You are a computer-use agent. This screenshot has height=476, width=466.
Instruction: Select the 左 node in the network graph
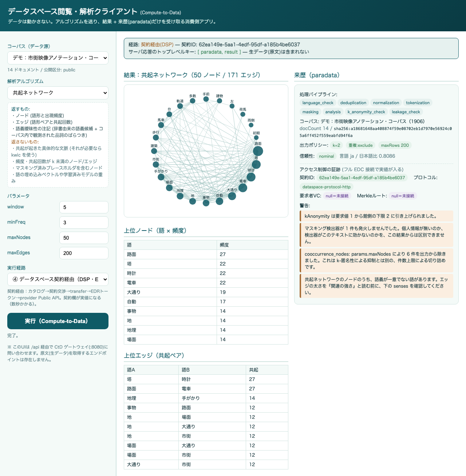click(x=232, y=106)
